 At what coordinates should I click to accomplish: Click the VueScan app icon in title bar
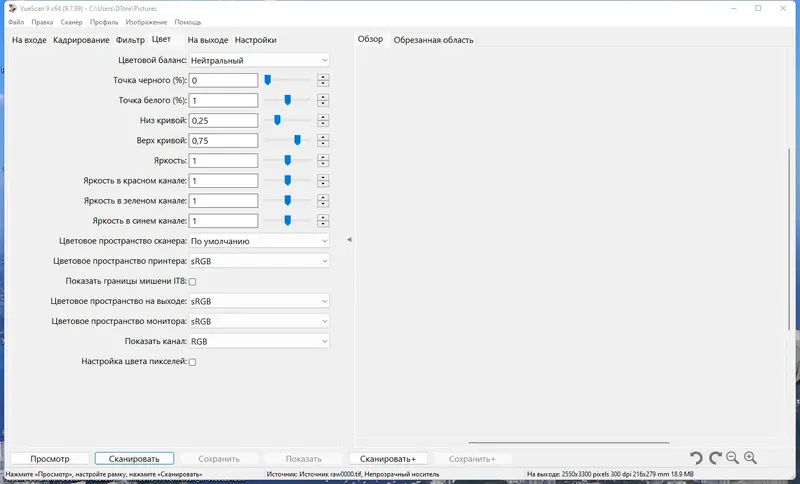coord(12,8)
